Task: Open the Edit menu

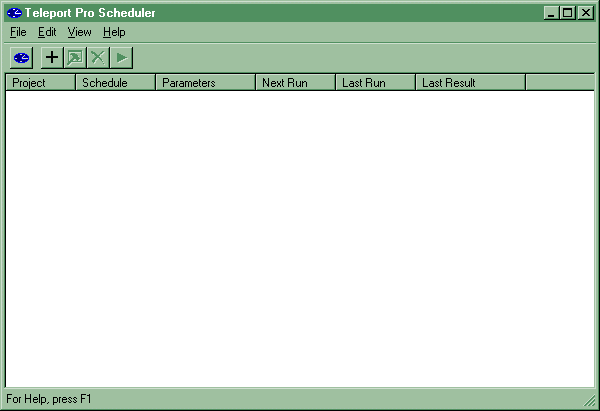Action: point(47,32)
